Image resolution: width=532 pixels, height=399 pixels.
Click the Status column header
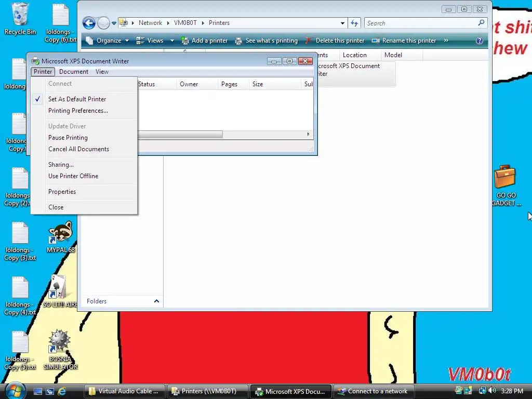pos(156,84)
